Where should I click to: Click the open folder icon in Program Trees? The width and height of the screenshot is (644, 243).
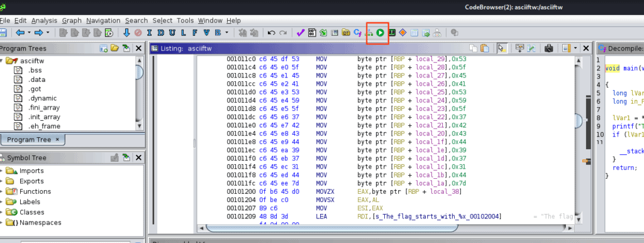114,48
